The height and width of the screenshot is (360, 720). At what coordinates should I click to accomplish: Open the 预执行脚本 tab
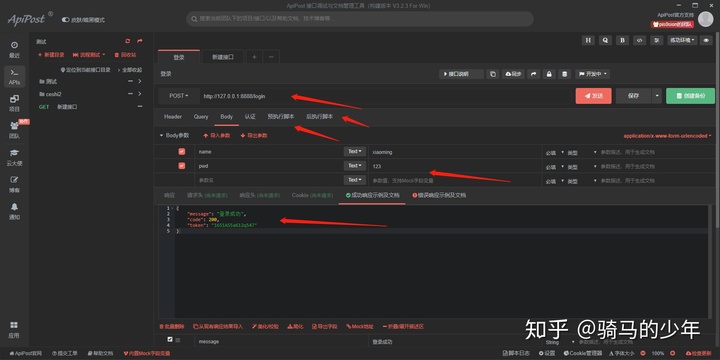click(x=281, y=117)
